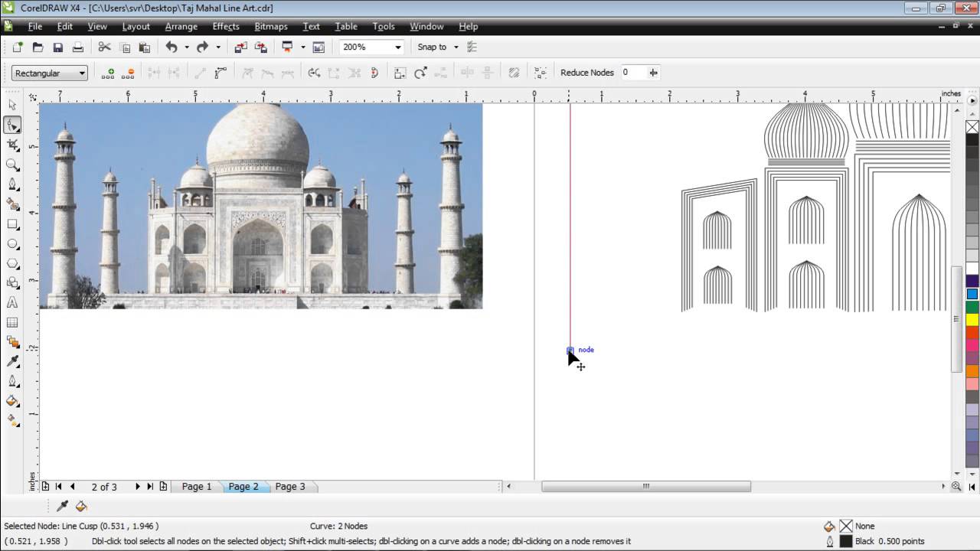Open the Arrange menu
Screen dimensions: 980x551
[x=181, y=26]
